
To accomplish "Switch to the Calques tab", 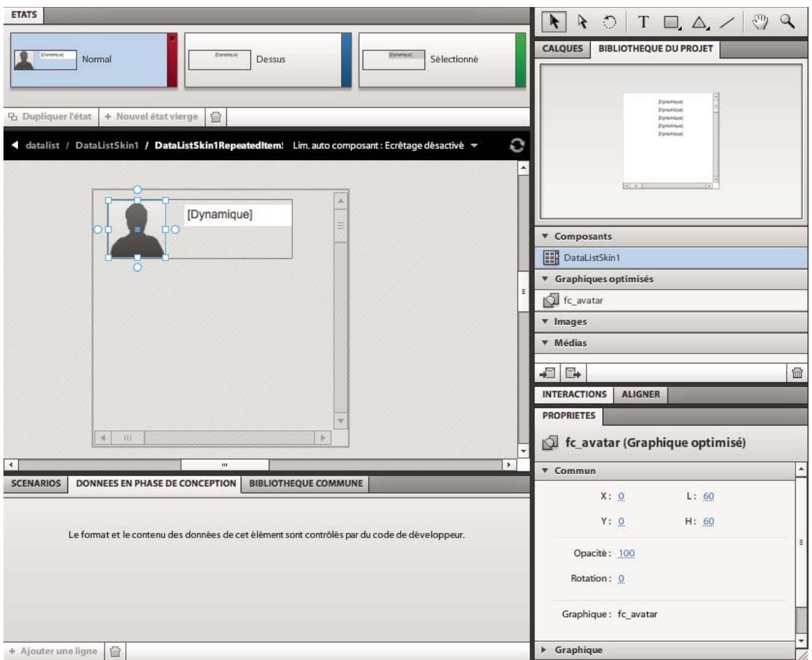I will tap(562, 49).
